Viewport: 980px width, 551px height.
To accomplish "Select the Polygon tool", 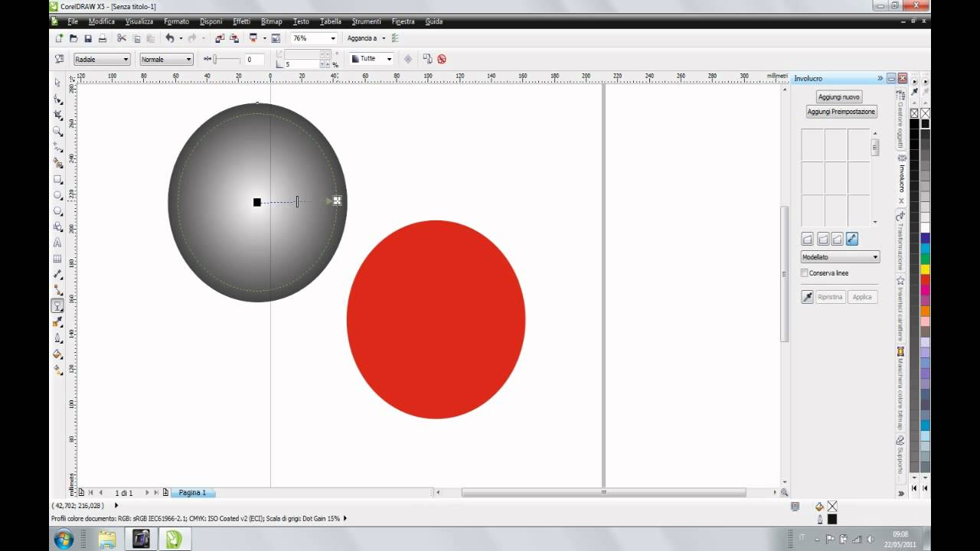I will pos(57,210).
